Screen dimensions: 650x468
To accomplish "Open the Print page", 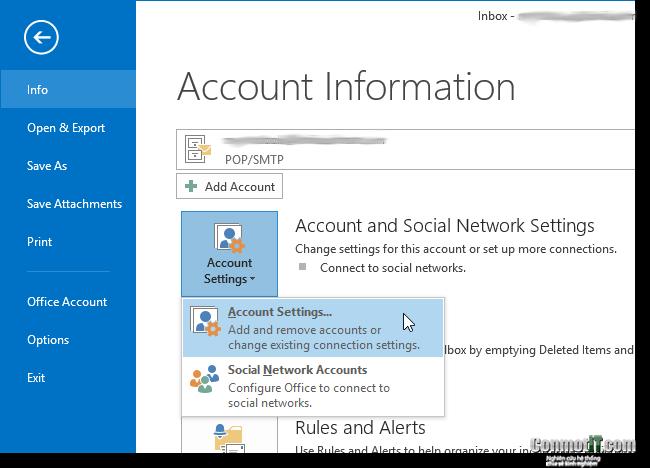I will (39, 242).
